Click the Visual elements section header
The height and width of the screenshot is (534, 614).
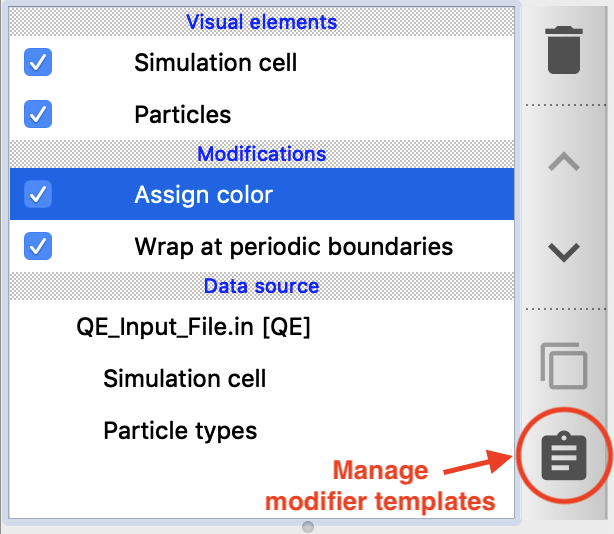[x=262, y=22]
